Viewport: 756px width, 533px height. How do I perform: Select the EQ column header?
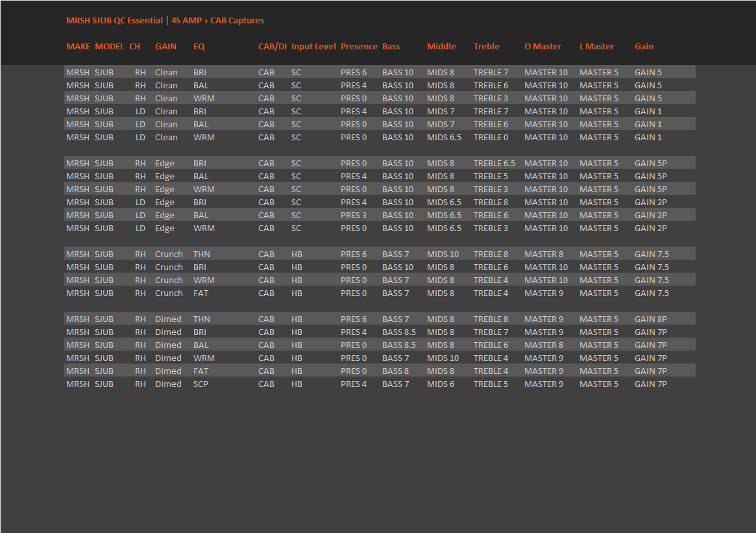click(x=199, y=46)
